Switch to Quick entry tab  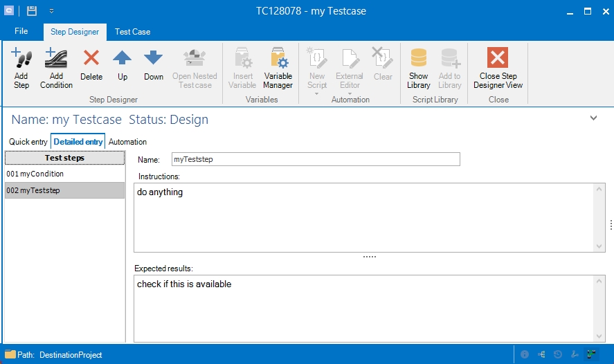28,142
